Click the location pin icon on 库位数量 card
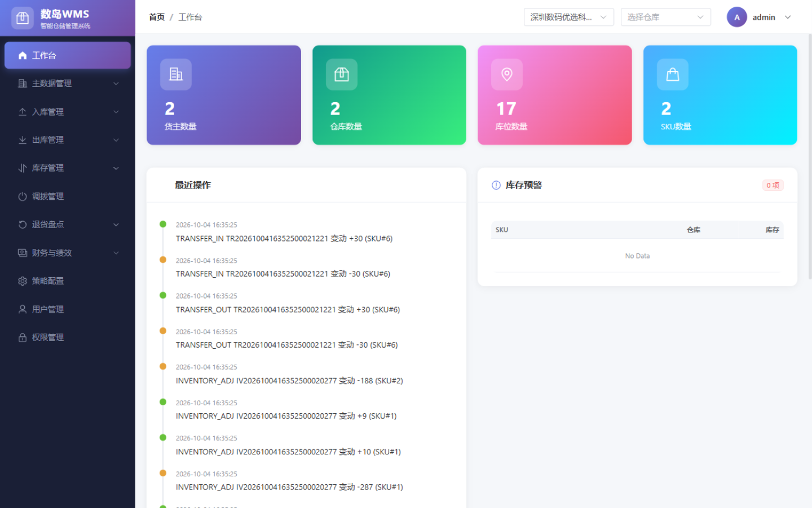This screenshot has height=508, width=812. (507, 75)
